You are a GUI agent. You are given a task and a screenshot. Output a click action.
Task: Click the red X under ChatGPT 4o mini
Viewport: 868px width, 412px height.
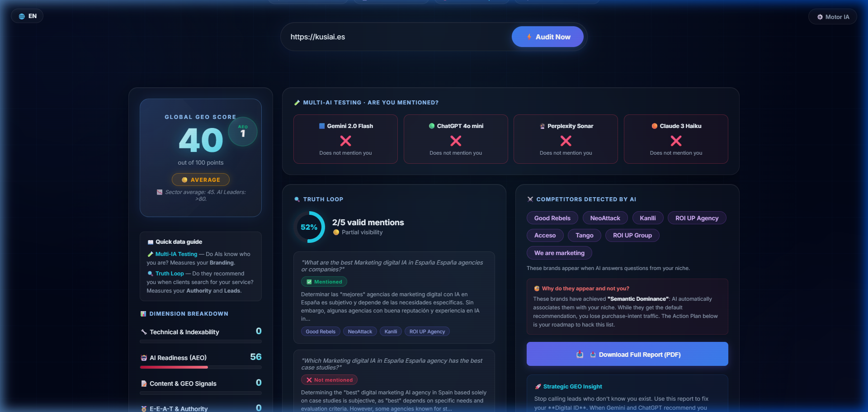pos(456,141)
